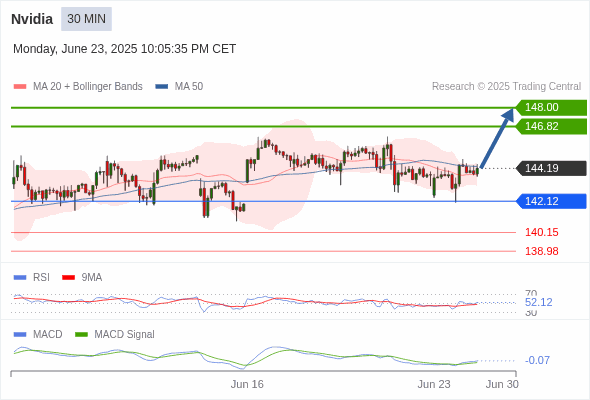Click the blue MACD legend swatch
The width and height of the screenshot is (590, 400).
tap(20, 334)
